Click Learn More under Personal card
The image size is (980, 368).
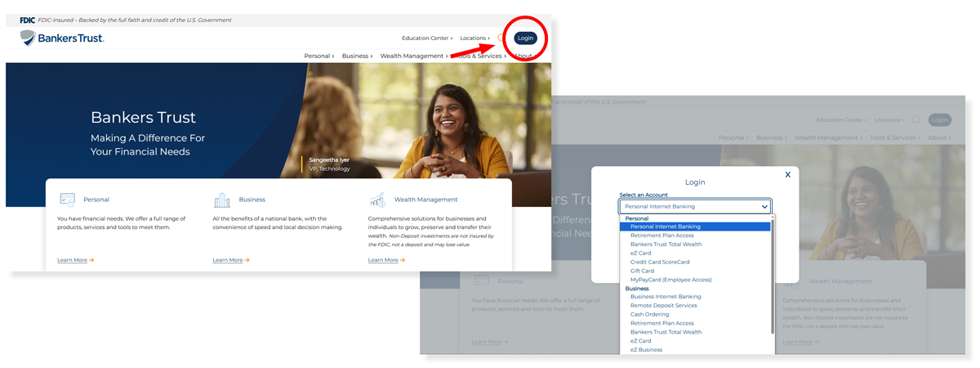(x=75, y=260)
